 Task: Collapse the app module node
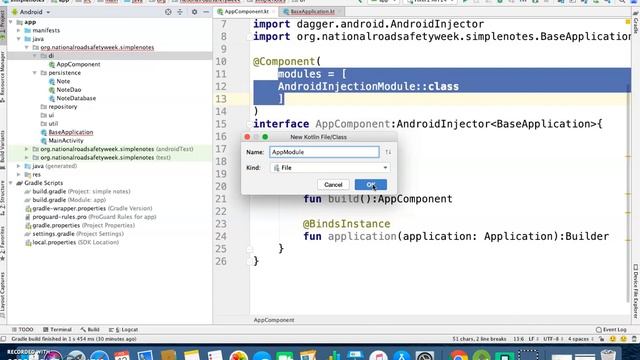11,22
